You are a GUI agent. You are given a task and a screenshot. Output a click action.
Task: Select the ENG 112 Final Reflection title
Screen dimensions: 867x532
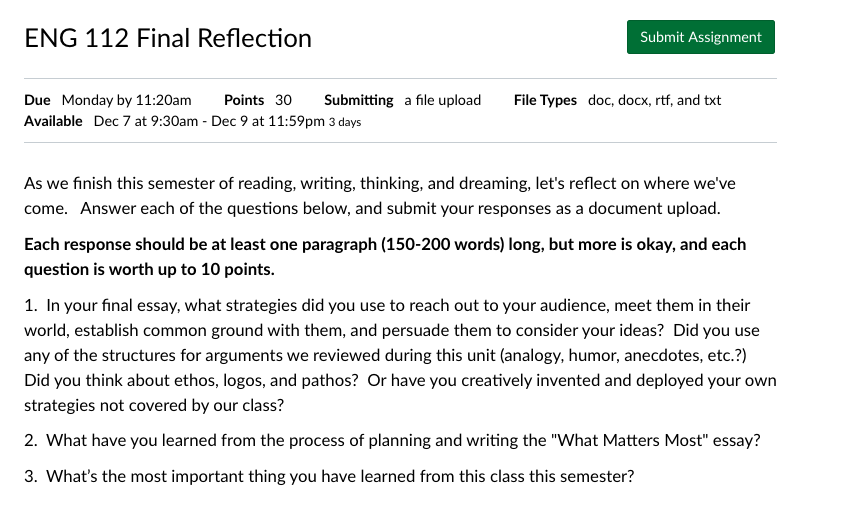tap(168, 39)
